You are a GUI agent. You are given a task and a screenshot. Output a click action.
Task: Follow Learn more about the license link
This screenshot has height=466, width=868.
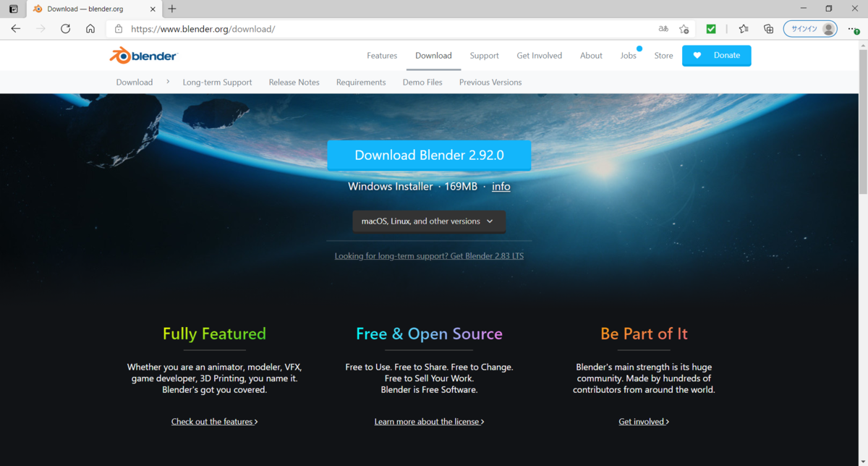pos(429,422)
